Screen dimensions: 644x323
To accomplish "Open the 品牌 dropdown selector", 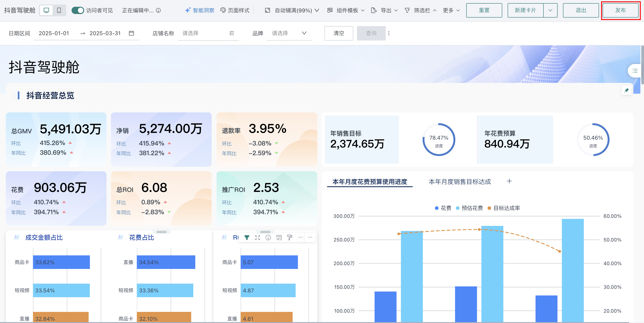I will pyautogui.click(x=289, y=33).
